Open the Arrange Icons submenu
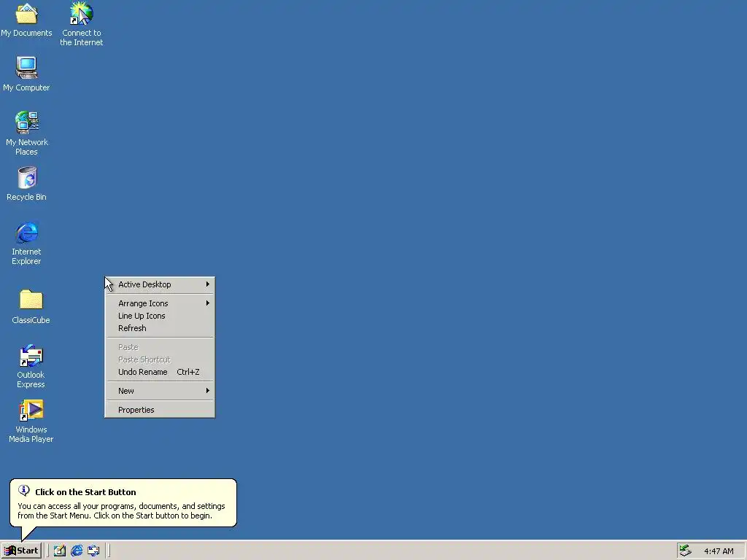The width and height of the screenshot is (747, 560). [160, 303]
